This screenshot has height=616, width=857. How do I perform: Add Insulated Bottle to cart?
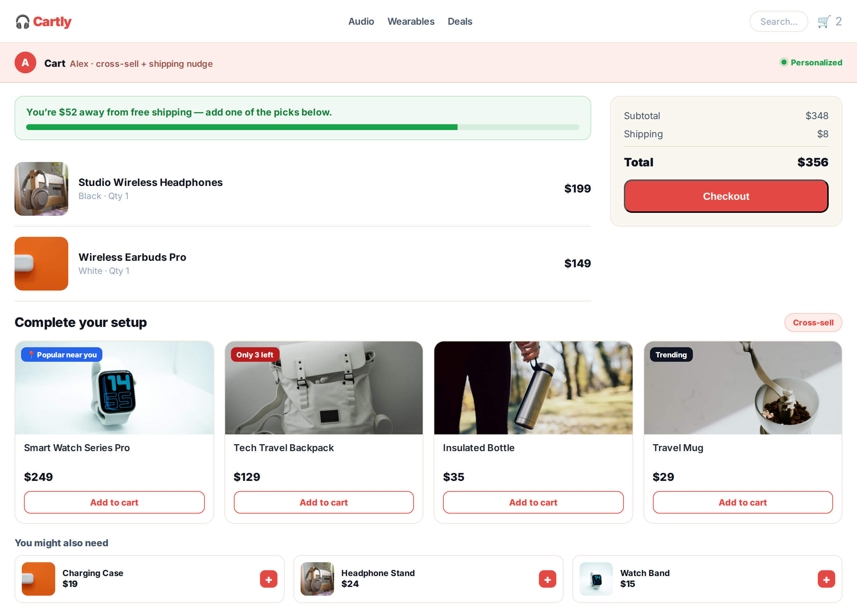point(533,502)
